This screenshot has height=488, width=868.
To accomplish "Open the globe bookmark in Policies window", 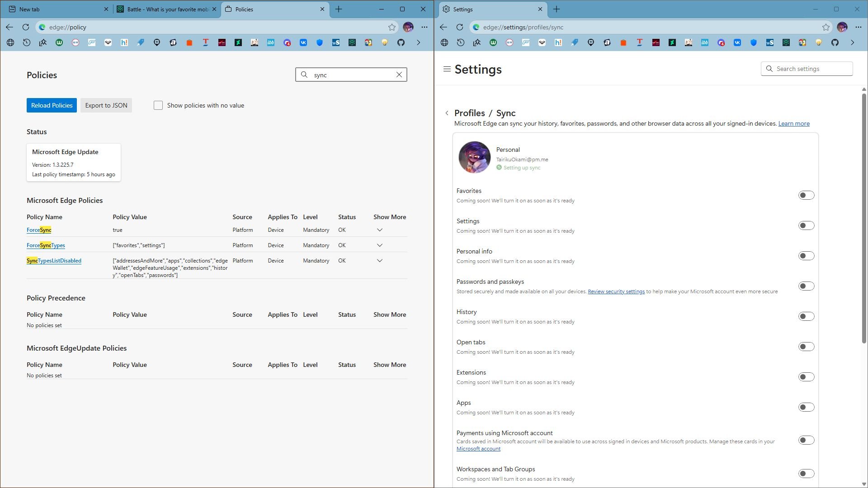I will (10, 42).
